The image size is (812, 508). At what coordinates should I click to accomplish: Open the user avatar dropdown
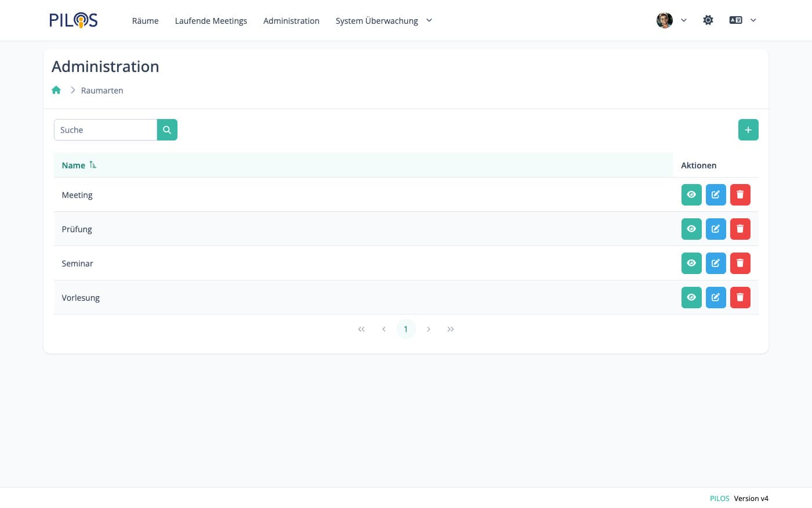(671, 20)
